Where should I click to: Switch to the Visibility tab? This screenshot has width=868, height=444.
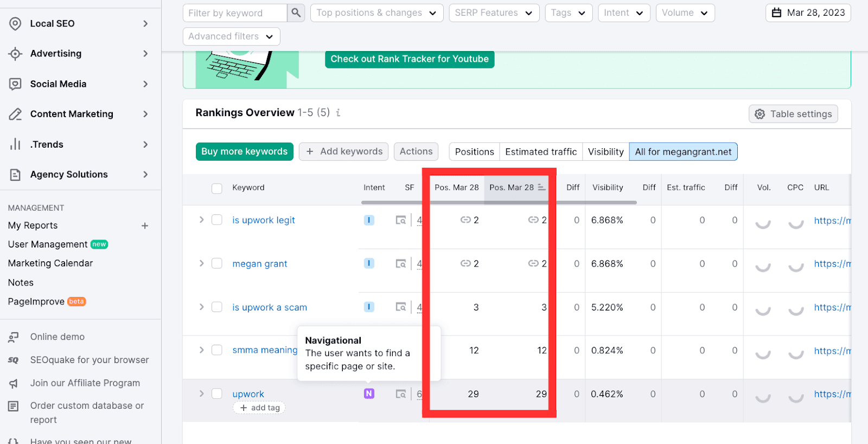[606, 152]
